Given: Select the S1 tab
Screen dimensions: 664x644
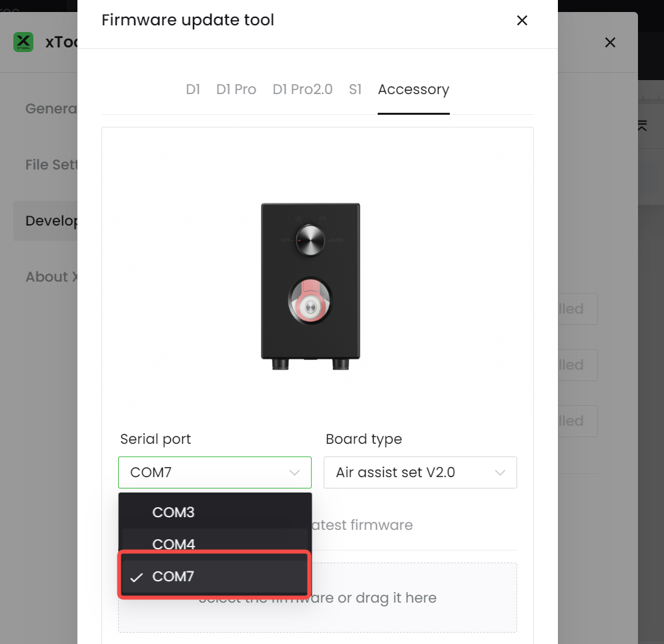Looking at the screenshot, I should 355,89.
